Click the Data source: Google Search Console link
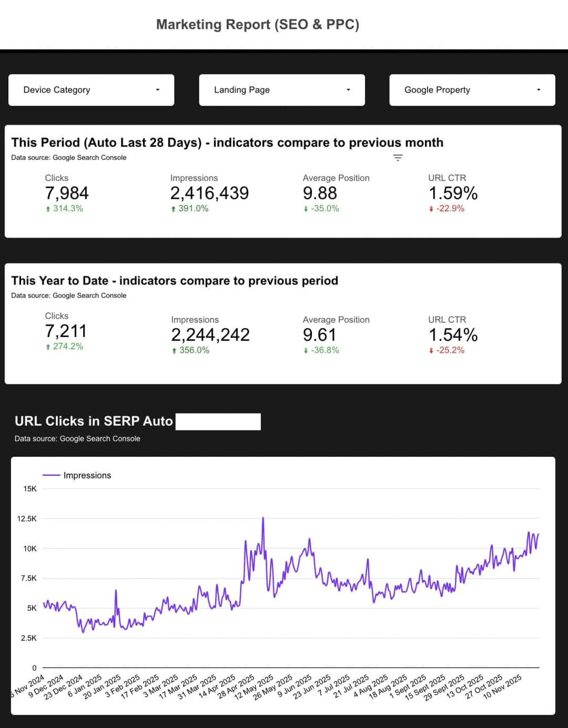The image size is (568, 728). click(68, 157)
